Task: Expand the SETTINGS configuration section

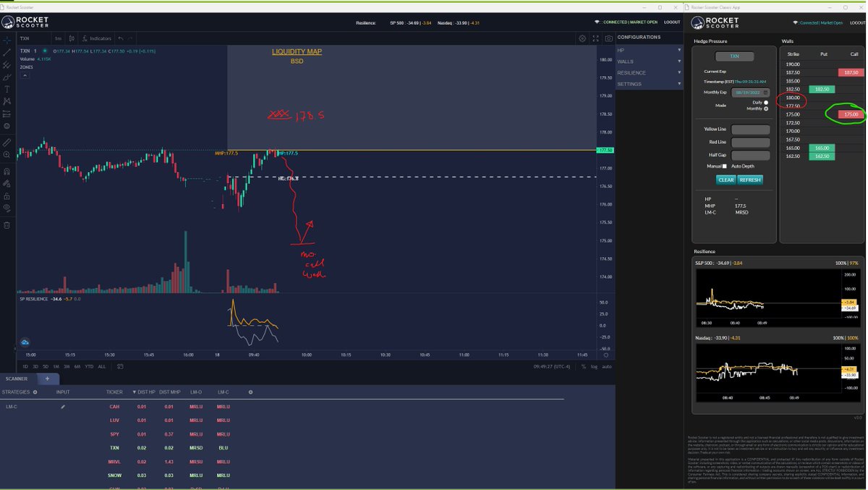Action: [x=649, y=84]
